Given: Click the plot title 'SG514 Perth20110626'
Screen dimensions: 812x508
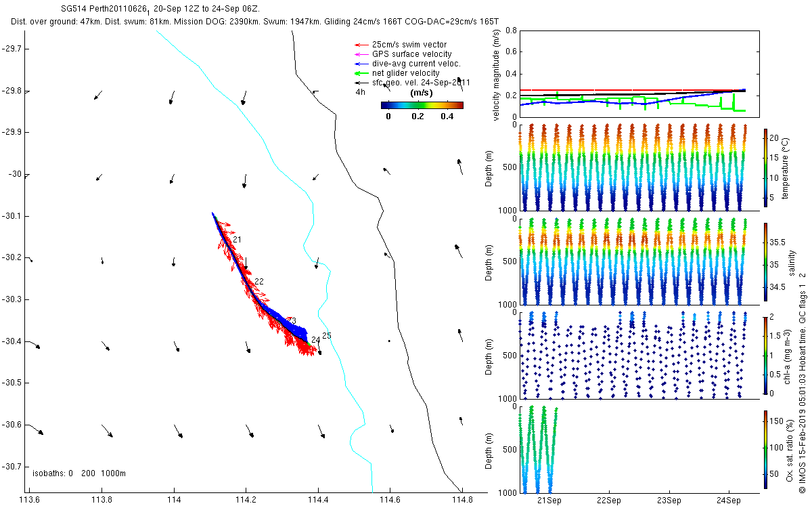Looking at the screenshot, I should [x=103, y=9].
